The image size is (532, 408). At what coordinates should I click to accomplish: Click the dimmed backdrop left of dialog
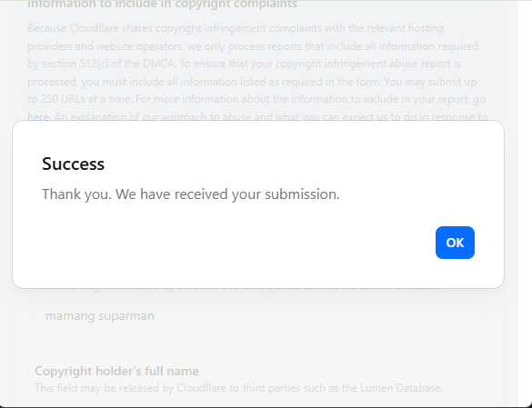point(5,204)
